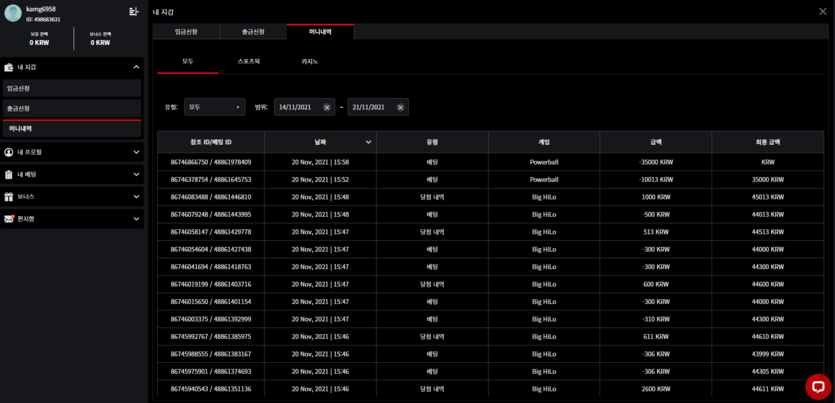Click the 유형 column header
The width and height of the screenshot is (835, 403).
[432, 142]
